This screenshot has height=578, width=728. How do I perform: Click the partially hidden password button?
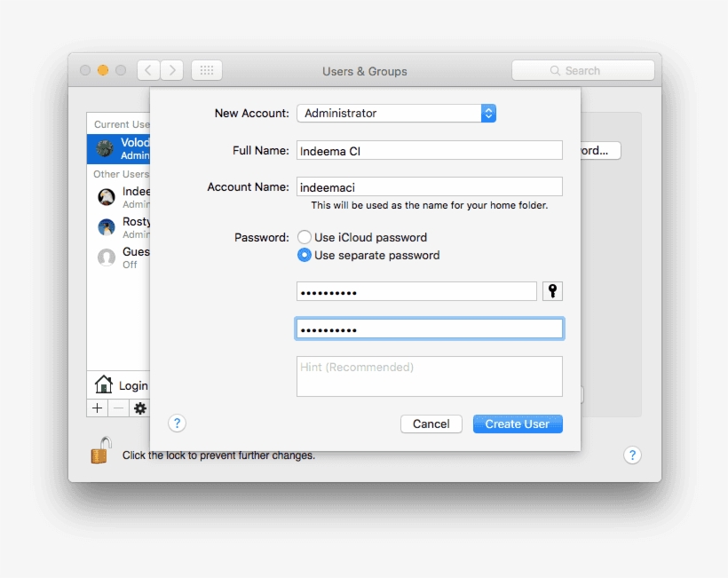600,150
